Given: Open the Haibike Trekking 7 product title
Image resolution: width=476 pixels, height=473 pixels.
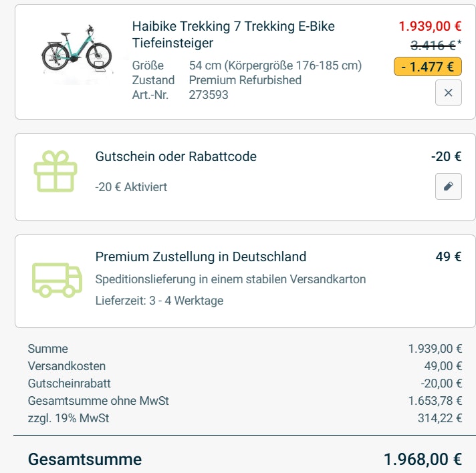Looking at the screenshot, I should tap(233, 35).
